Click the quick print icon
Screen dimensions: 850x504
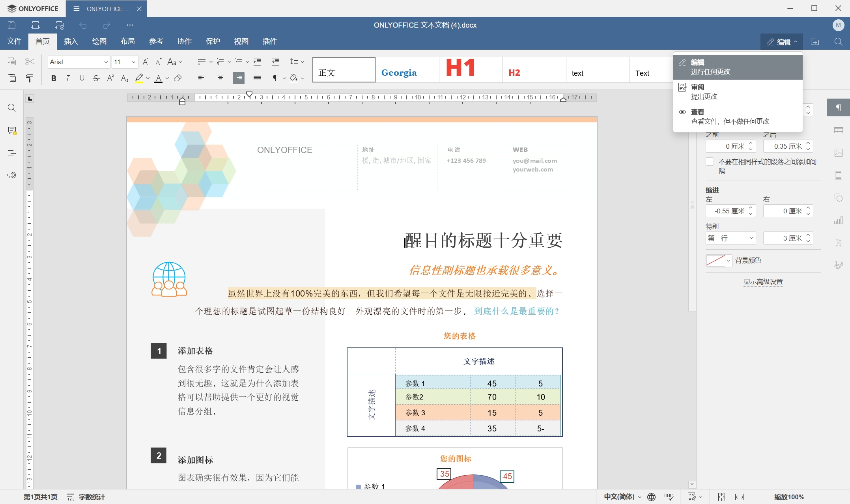pyautogui.click(x=59, y=25)
